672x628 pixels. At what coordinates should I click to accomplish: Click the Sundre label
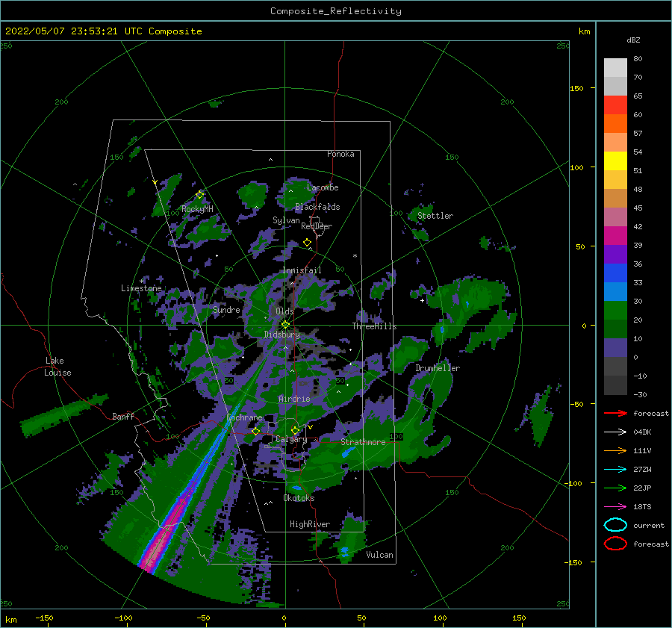click(226, 310)
